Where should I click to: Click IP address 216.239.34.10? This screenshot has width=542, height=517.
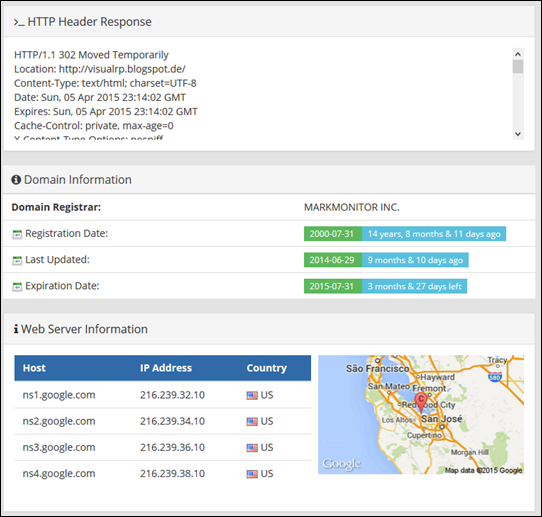[172, 421]
